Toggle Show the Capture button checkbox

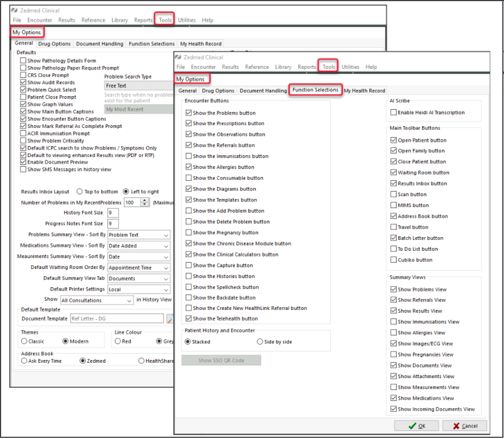pos(189,266)
